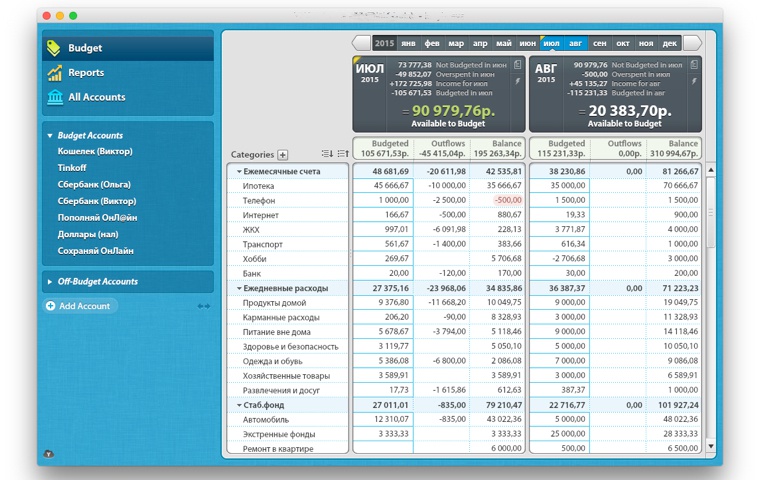Open the Budget view in sidebar
Image resolution: width=760 pixels, height=480 pixels.
point(85,48)
